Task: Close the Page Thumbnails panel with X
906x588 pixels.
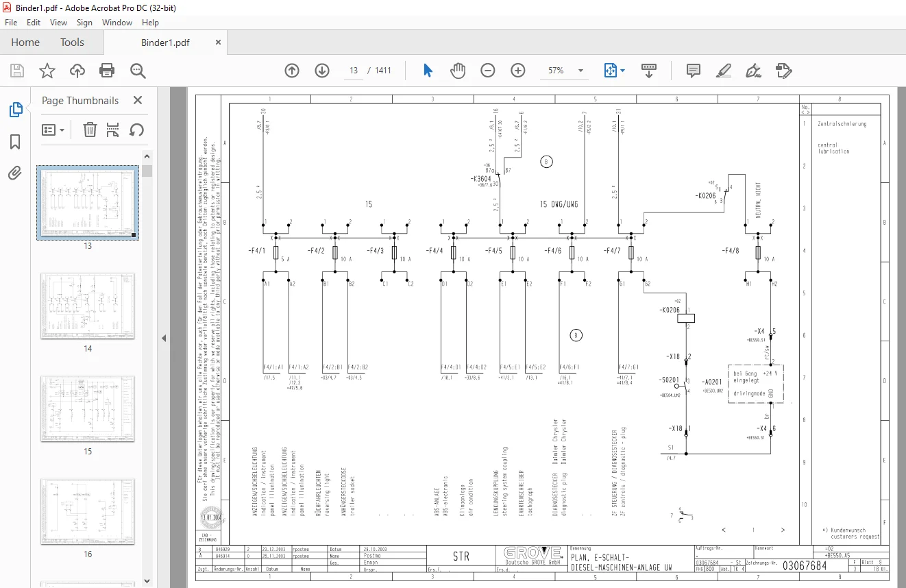Action: click(x=138, y=100)
